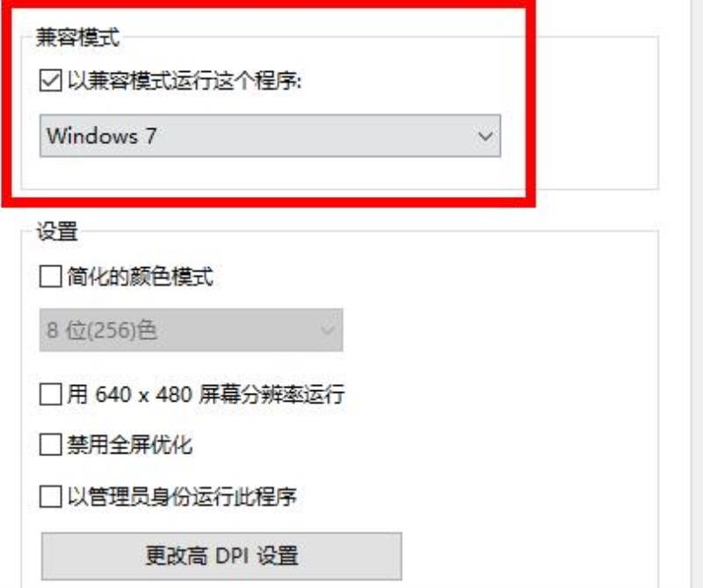Click the '8 位(256)色' text in the disabled combo
The height and width of the screenshot is (588, 703).
point(102,330)
